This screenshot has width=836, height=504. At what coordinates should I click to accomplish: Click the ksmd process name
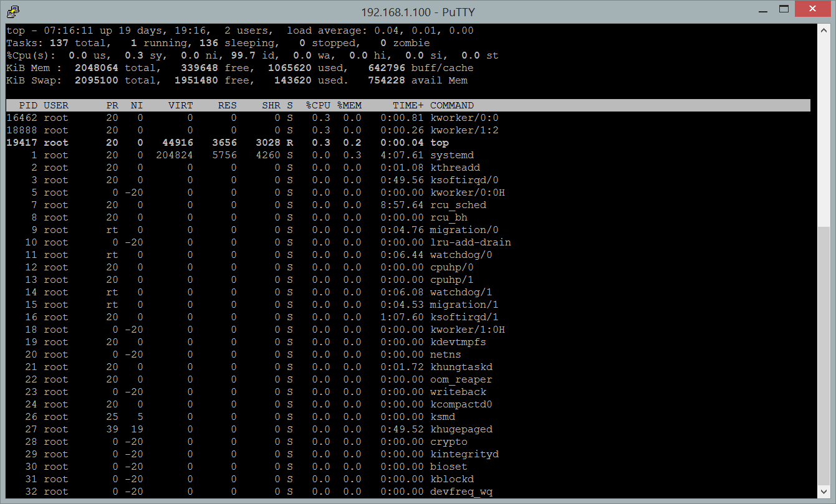click(443, 417)
